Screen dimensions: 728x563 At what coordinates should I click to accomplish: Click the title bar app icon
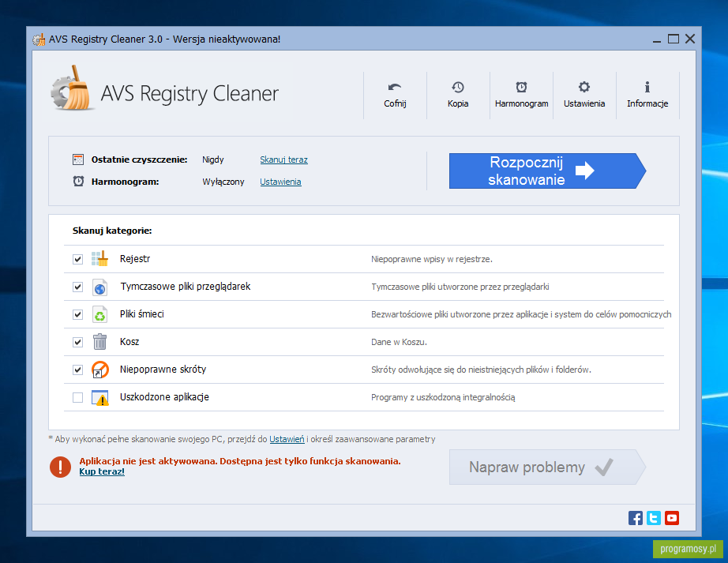(39, 39)
